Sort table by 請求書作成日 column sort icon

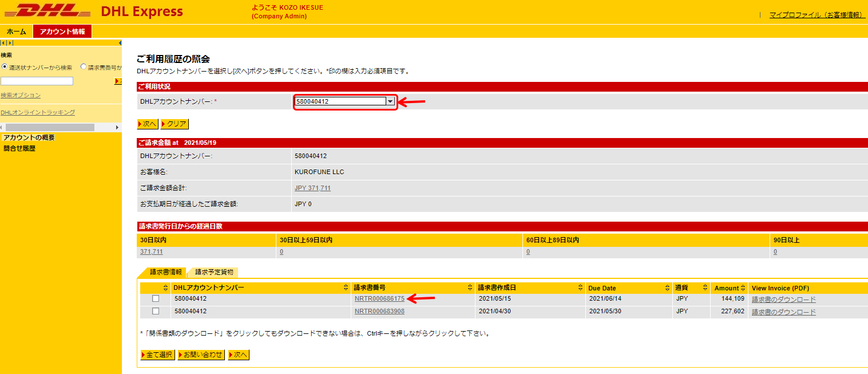581,288
